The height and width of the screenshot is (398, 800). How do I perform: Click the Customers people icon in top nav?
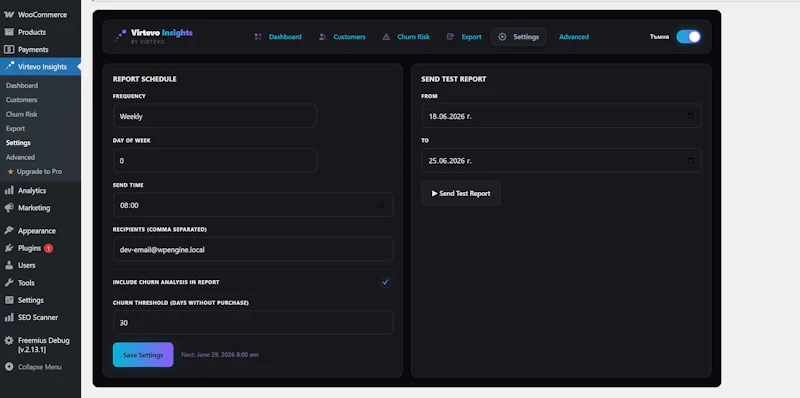click(x=322, y=37)
